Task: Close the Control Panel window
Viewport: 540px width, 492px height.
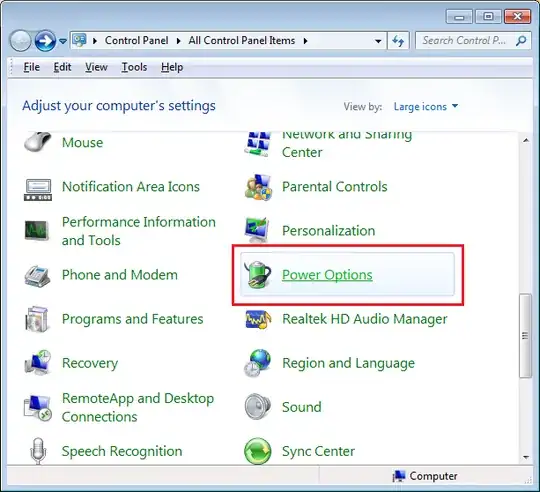Action: [517, 17]
